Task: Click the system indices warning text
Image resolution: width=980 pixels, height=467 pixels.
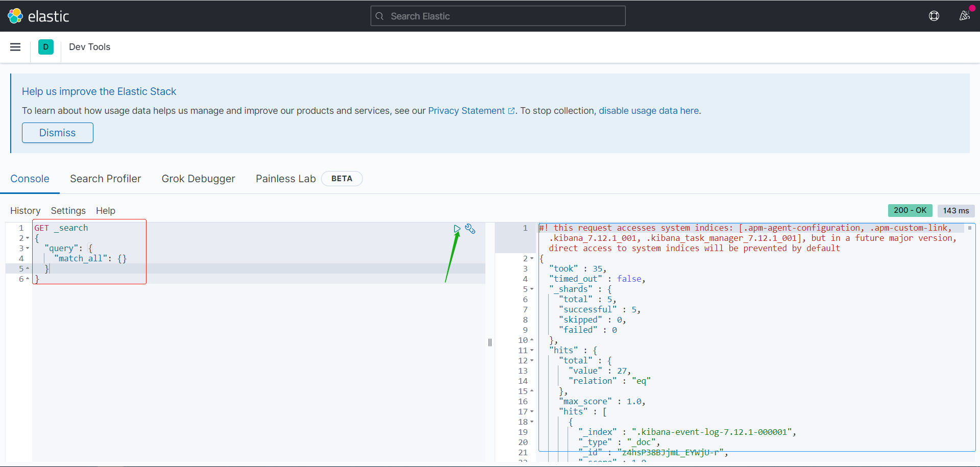Action: (x=748, y=238)
